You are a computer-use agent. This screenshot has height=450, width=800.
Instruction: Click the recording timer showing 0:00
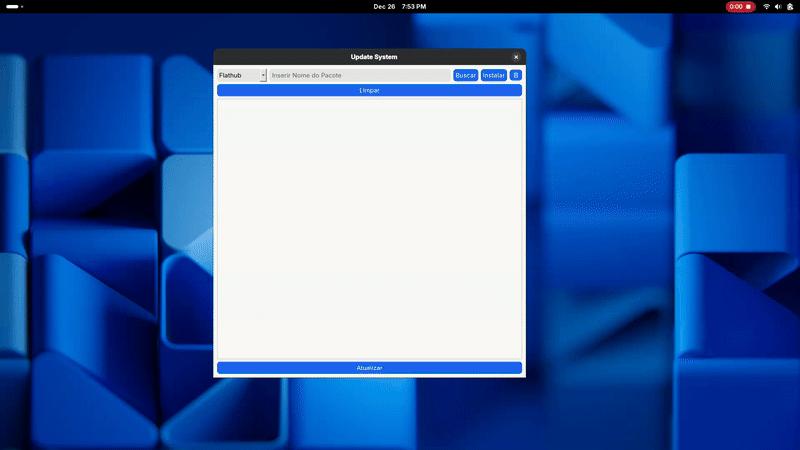point(735,6)
